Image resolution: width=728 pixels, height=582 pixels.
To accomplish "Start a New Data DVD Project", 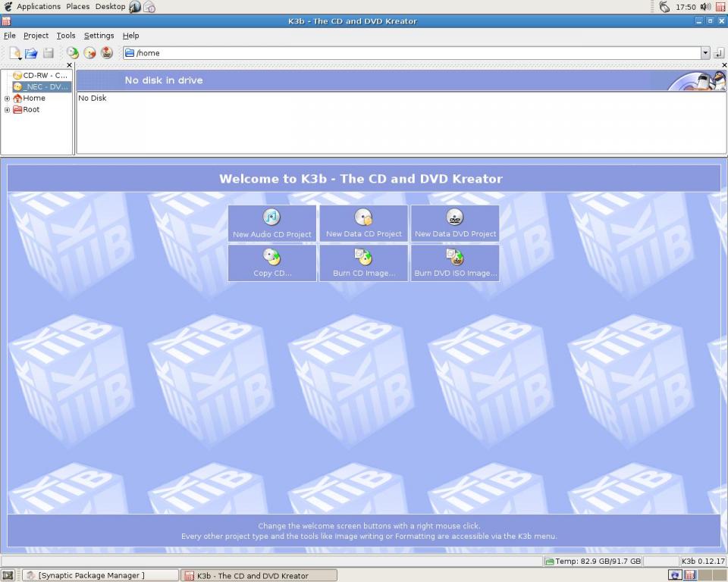I will [x=455, y=224].
